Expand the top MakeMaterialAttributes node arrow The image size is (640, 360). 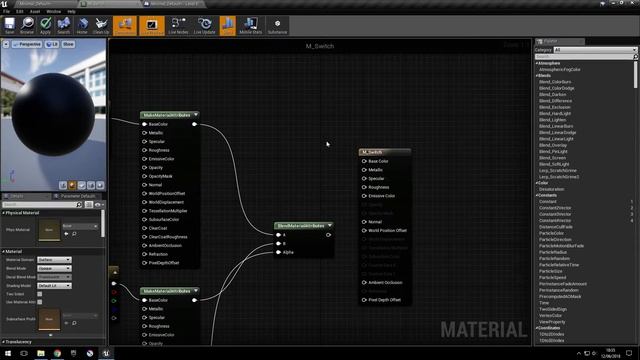196,115
